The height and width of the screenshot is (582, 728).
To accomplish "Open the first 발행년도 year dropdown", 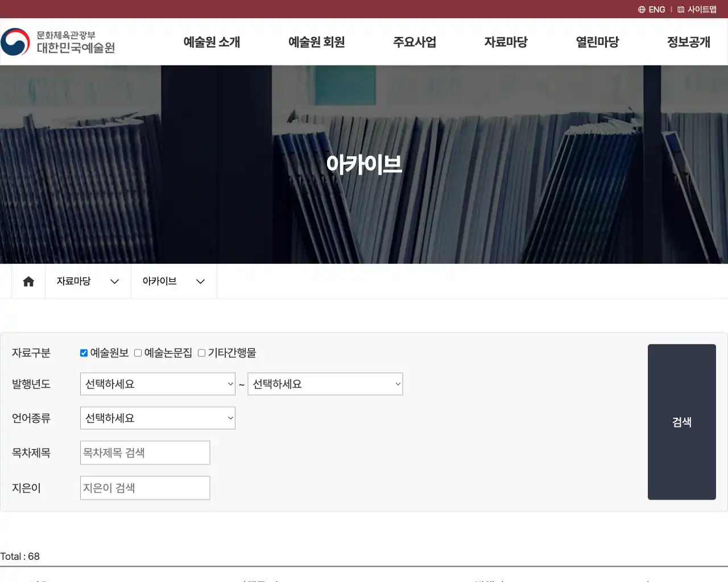I will (158, 384).
